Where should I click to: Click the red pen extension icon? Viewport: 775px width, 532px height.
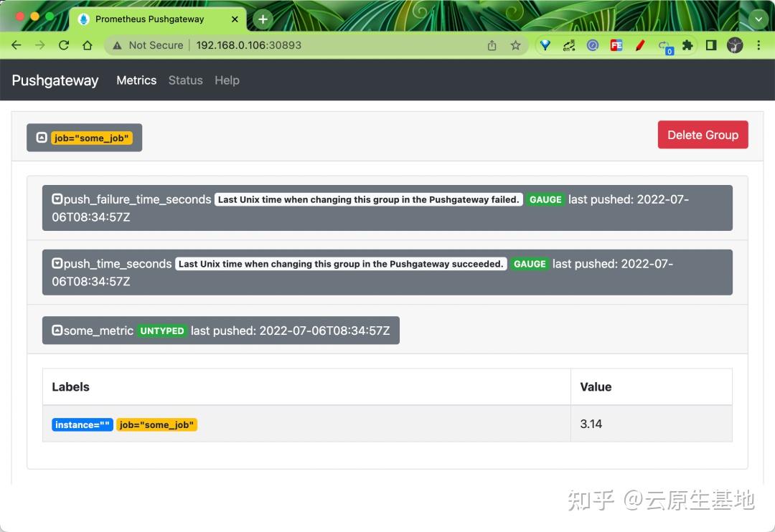click(x=640, y=44)
